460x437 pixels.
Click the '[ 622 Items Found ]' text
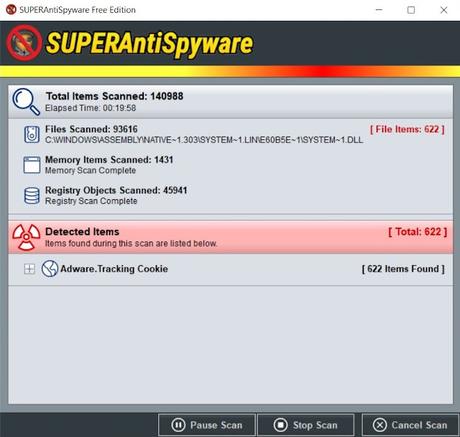403,269
